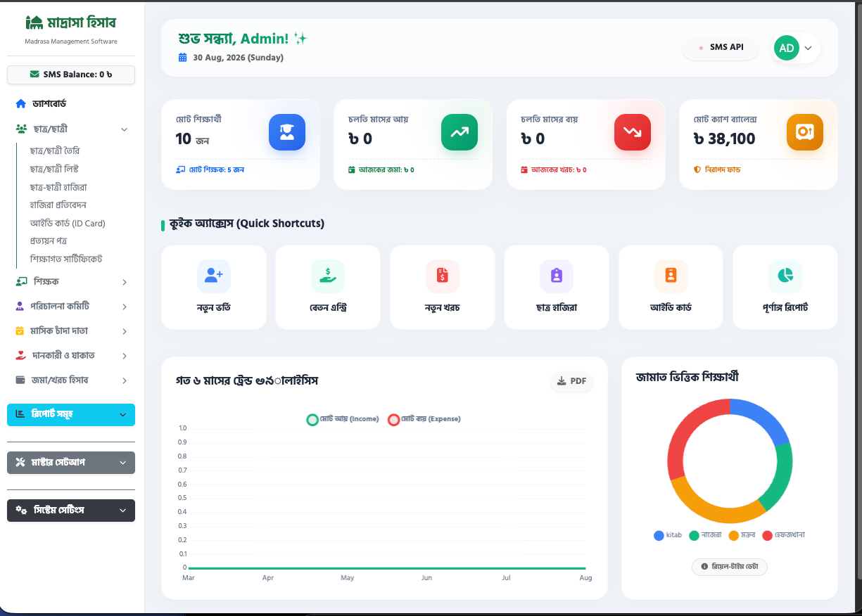Toggle the হেফজখানা legend item
The image size is (862, 616).
[x=784, y=535]
